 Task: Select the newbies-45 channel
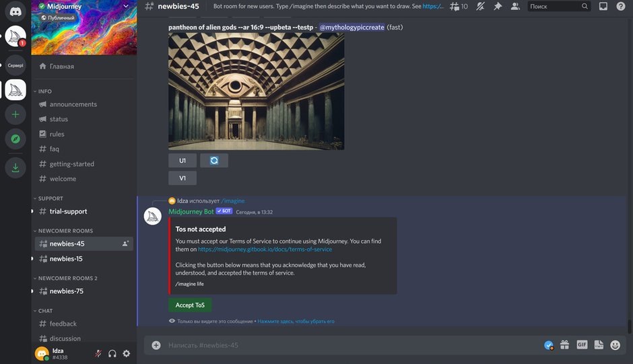point(84,244)
